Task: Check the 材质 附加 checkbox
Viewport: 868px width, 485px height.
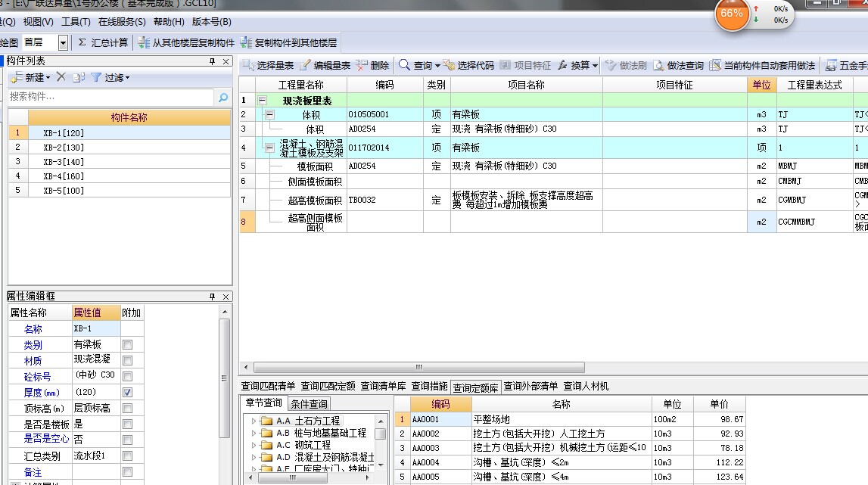Action: [128, 360]
